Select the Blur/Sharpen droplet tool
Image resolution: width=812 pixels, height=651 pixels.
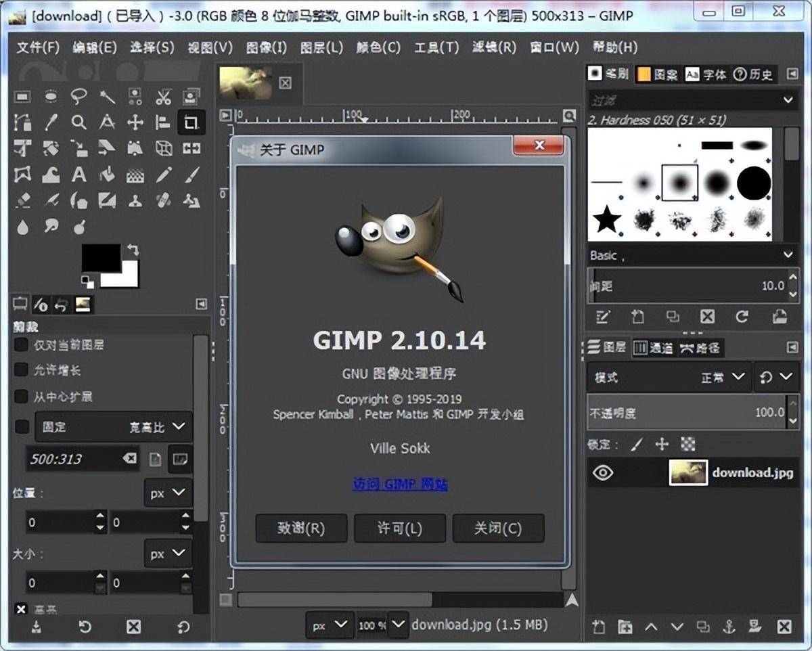click(x=23, y=226)
